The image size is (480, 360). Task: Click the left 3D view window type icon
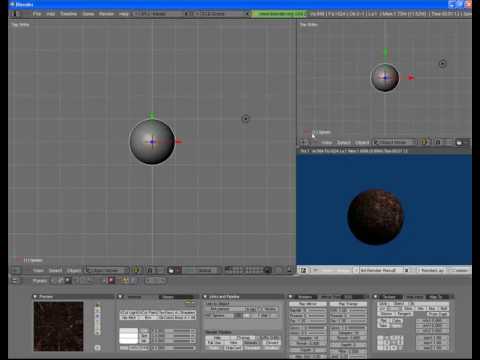[16, 270]
